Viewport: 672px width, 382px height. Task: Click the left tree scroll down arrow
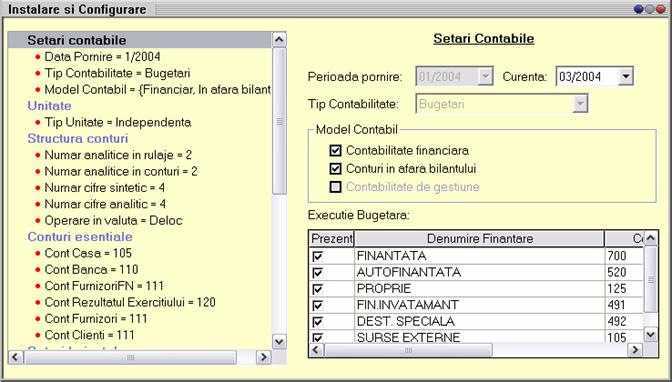[279, 342]
